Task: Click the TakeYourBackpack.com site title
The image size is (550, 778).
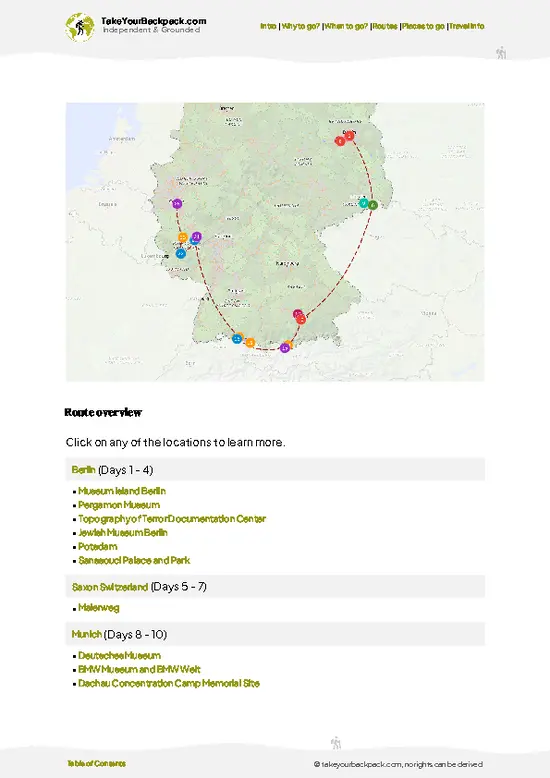Action: point(153,21)
